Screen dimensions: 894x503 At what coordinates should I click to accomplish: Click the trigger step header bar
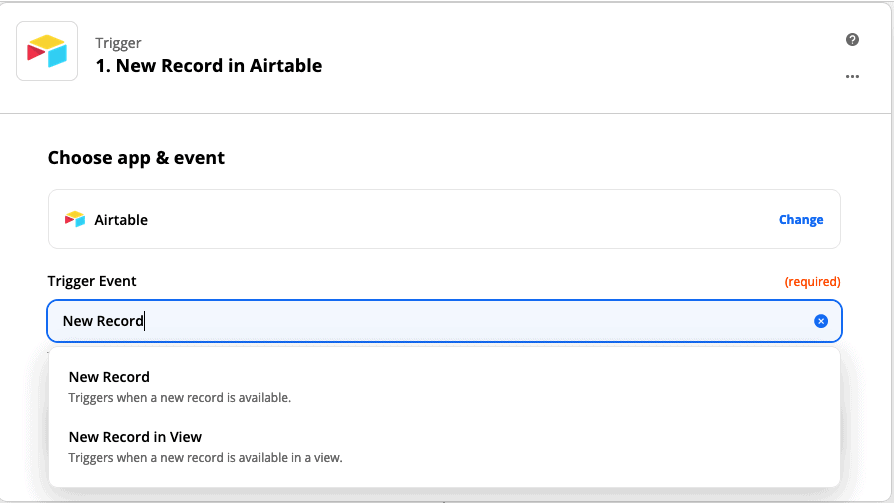[x=445, y=57]
